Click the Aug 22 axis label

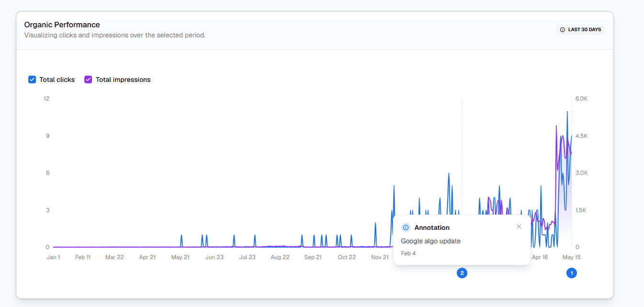point(280,257)
